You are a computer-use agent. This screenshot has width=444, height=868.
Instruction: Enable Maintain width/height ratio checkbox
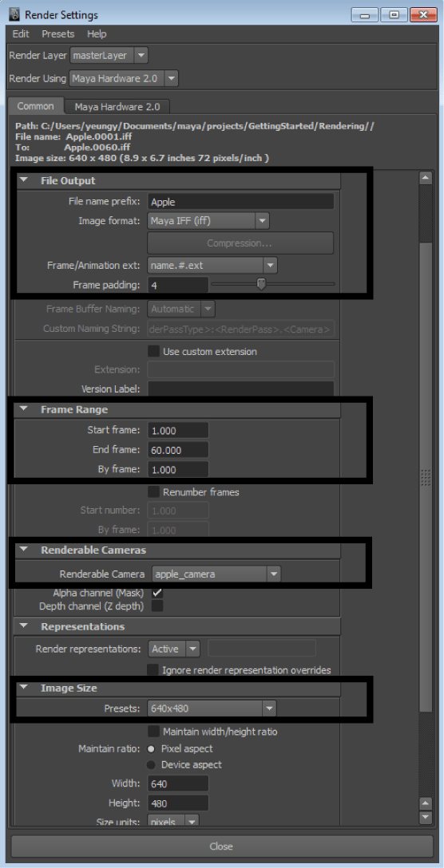point(153,732)
